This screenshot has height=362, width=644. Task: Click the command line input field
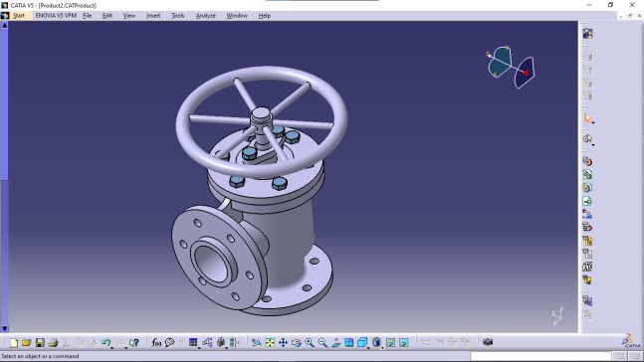point(540,356)
